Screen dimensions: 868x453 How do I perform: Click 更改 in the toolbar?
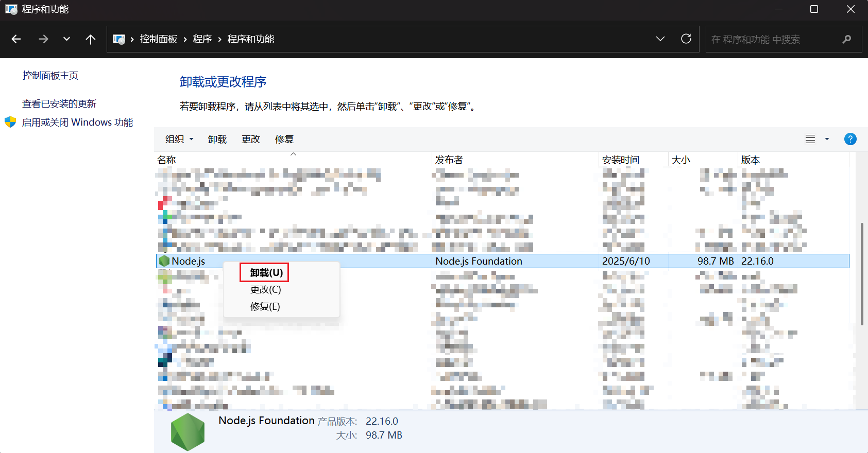pos(251,140)
